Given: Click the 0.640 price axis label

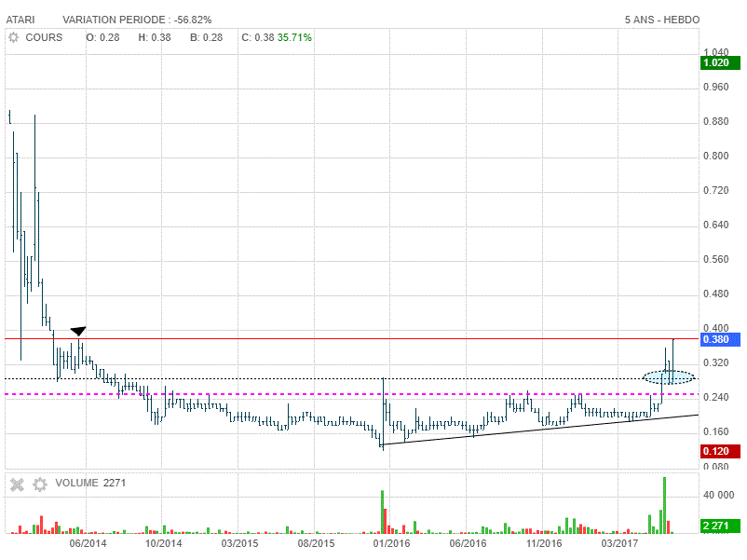Looking at the screenshot, I should [x=716, y=225].
